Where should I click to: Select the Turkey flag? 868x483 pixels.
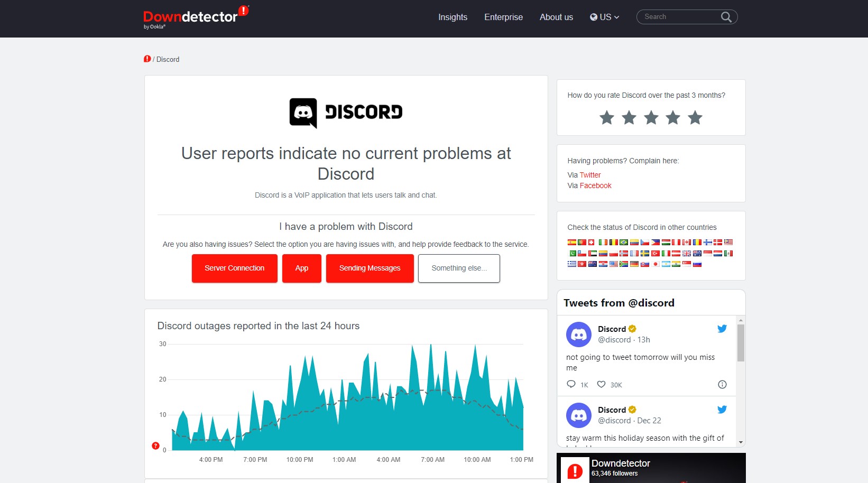[655, 253]
